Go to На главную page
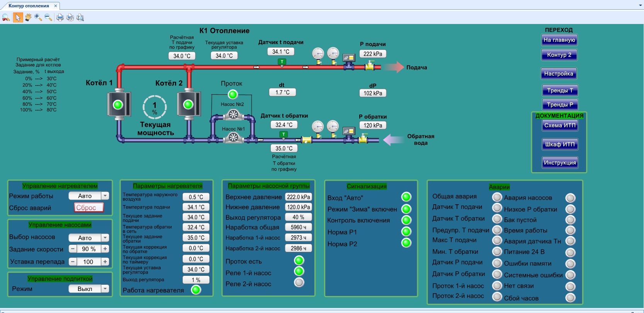The height and width of the screenshot is (313, 644). point(559,40)
